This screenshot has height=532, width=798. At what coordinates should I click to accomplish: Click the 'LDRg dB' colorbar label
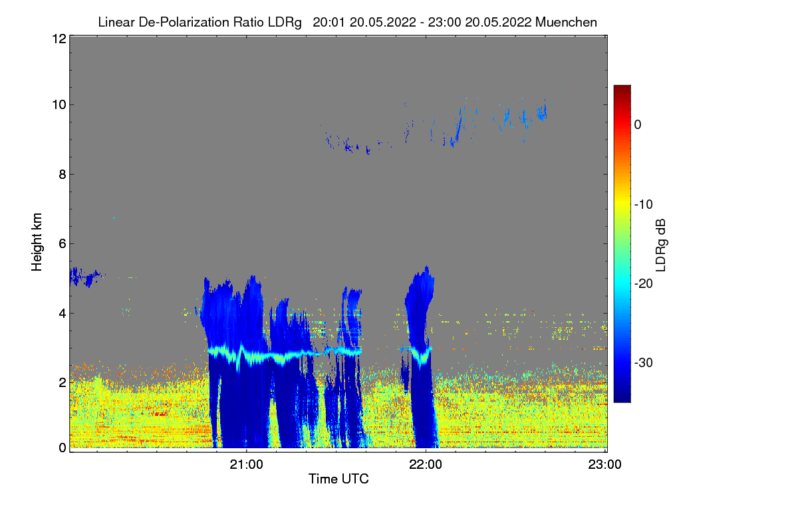[x=660, y=245]
